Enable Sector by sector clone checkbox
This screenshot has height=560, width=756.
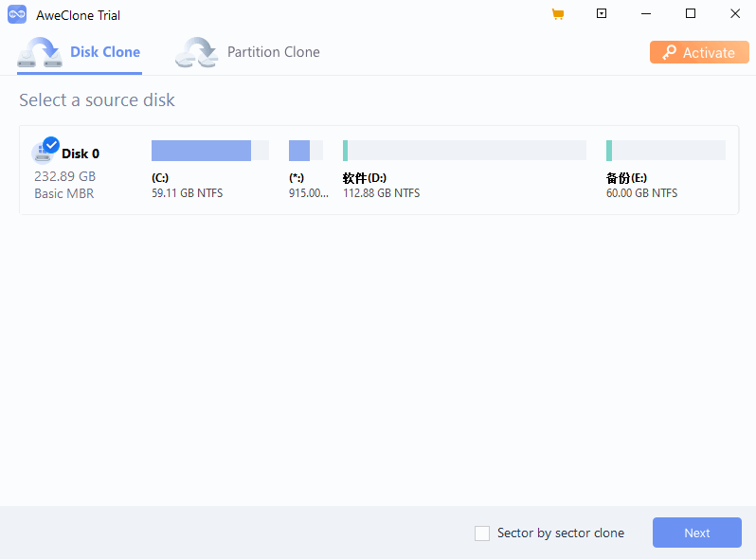point(482,533)
